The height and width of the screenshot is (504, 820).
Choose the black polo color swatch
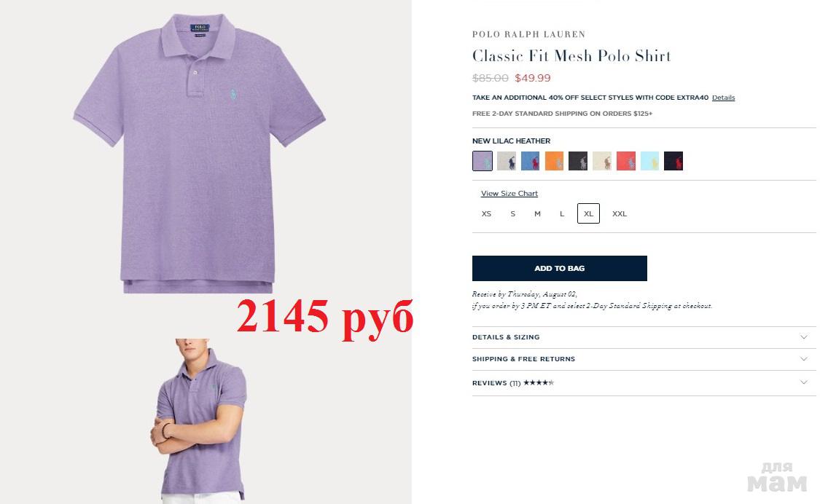578,161
